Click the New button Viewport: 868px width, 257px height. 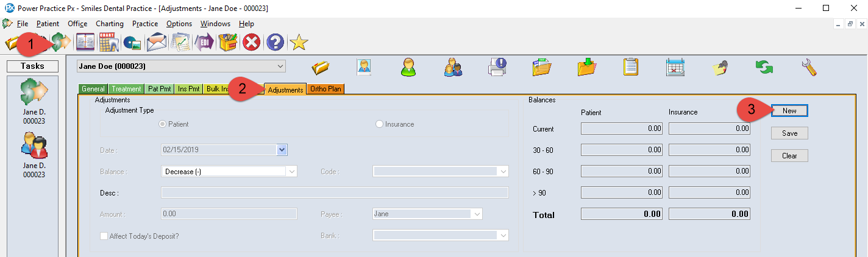[x=789, y=111]
